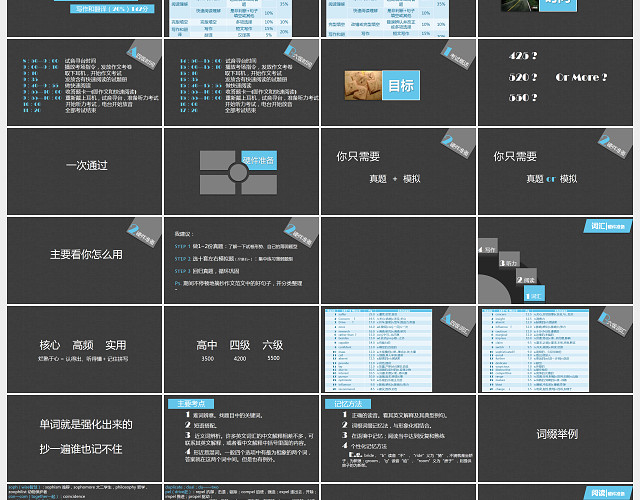The height and width of the screenshot is (500, 640).
Task: Open the 主要看你怎么用 slide
Action: pyautogui.click(x=84, y=260)
